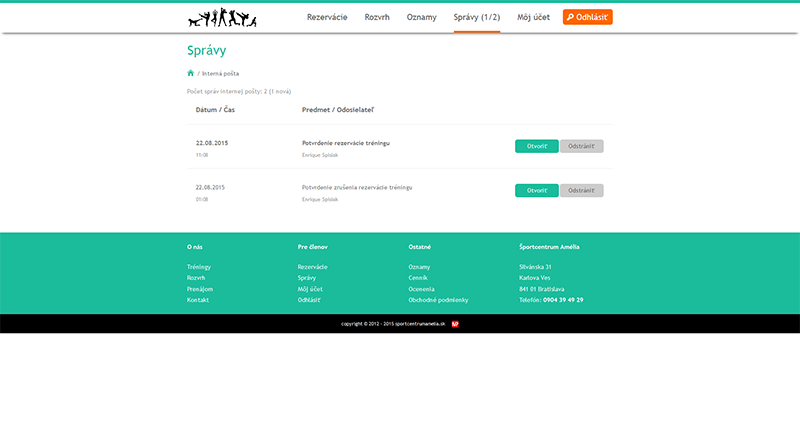Open the Cenník footer link
Screen dimensions: 800x428
pyautogui.click(x=418, y=278)
